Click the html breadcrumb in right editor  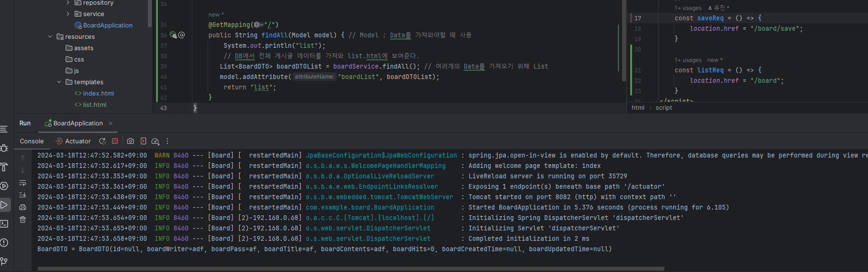click(x=638, y=107)
